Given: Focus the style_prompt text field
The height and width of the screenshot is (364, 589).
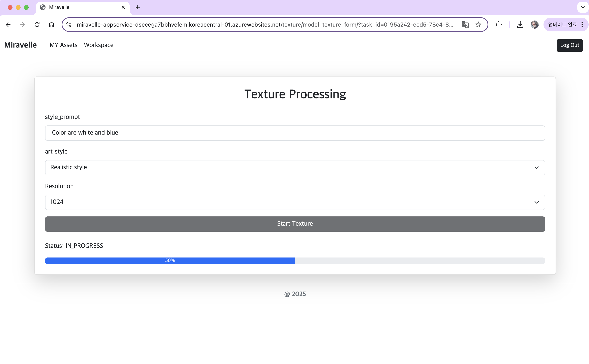Looking at the screenshot, I should click(295, 133).
